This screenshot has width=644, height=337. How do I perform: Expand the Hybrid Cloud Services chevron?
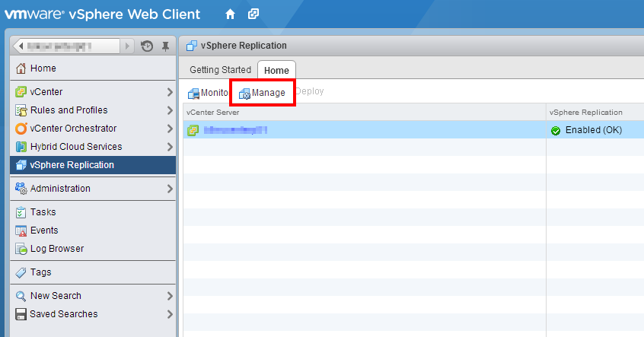pos(170,147)
